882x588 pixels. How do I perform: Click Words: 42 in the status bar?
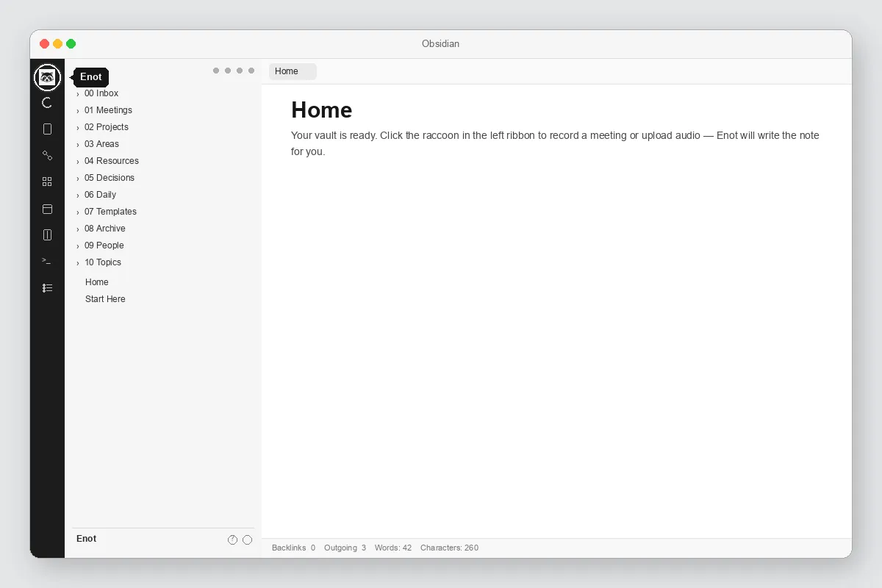(393, 548)
